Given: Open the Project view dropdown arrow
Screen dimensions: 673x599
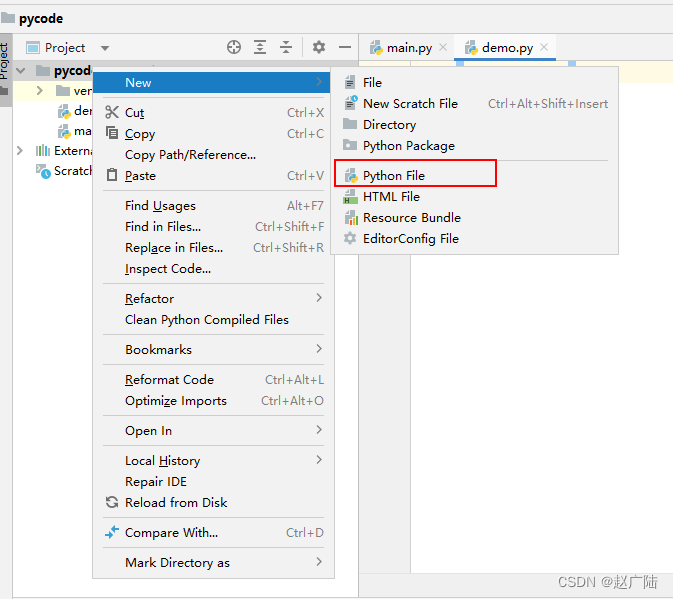Looking at the screenshot, I should click(x=105, y=48).
